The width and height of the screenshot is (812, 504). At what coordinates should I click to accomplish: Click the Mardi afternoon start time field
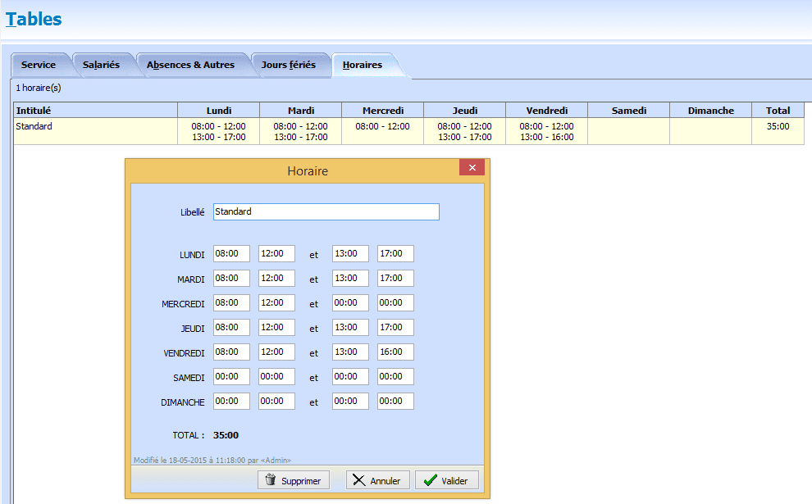pyautogui.click(x=350, y=279)
